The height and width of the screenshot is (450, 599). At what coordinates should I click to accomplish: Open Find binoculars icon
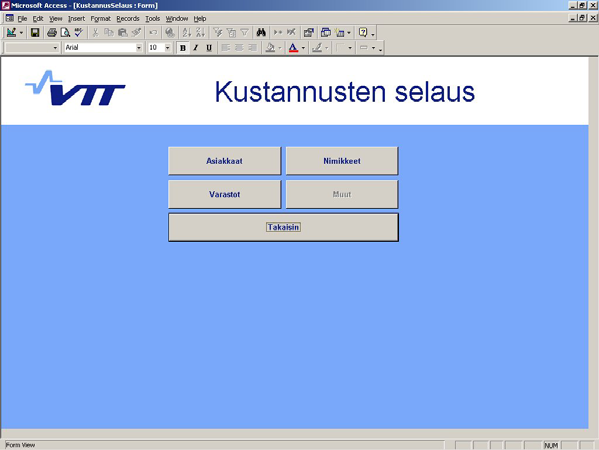pos(261,33)
